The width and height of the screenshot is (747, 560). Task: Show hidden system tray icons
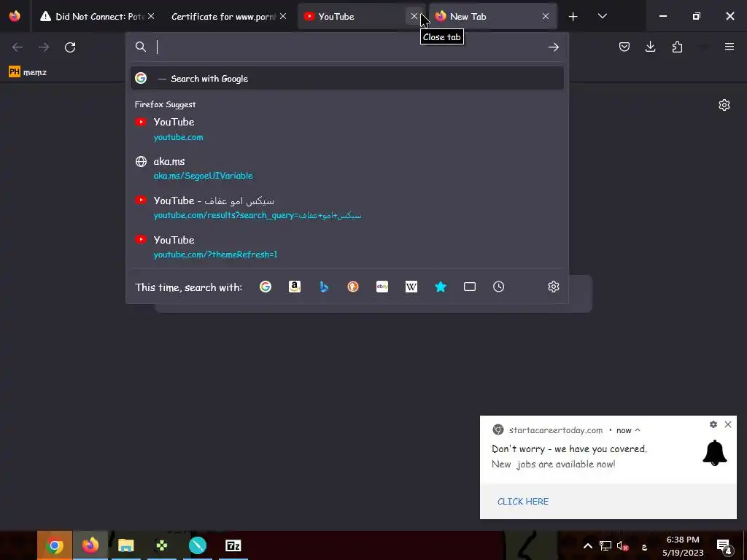[x=588, y=545]
